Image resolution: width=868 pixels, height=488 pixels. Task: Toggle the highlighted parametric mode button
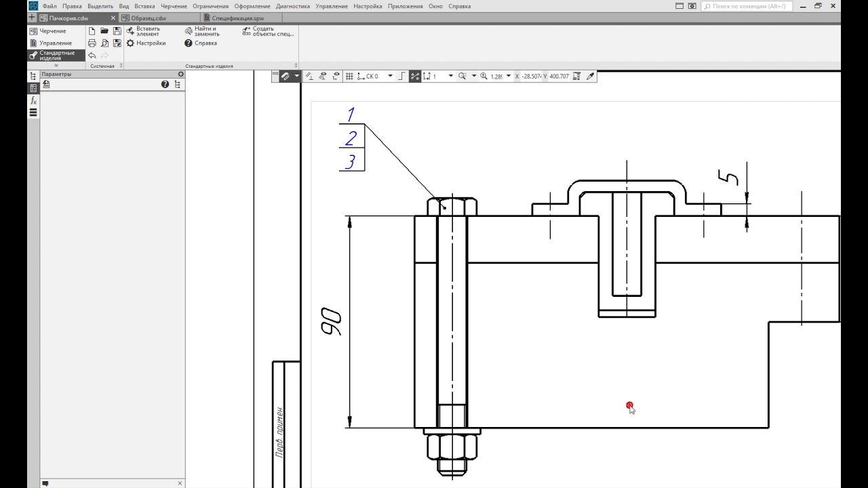pos(415,77)
